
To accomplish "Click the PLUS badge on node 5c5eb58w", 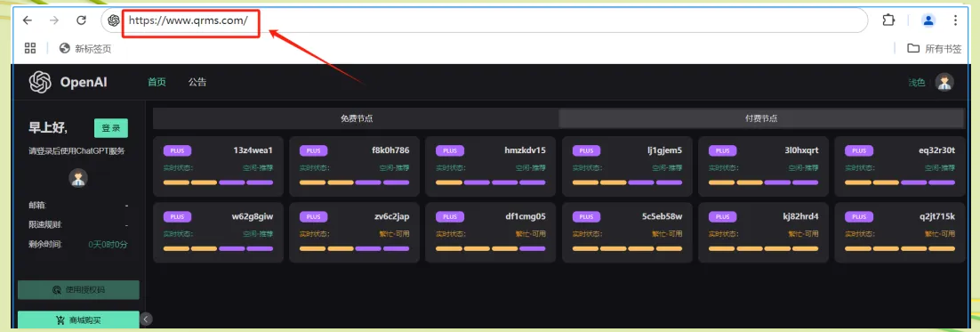I will coord(586,217).
